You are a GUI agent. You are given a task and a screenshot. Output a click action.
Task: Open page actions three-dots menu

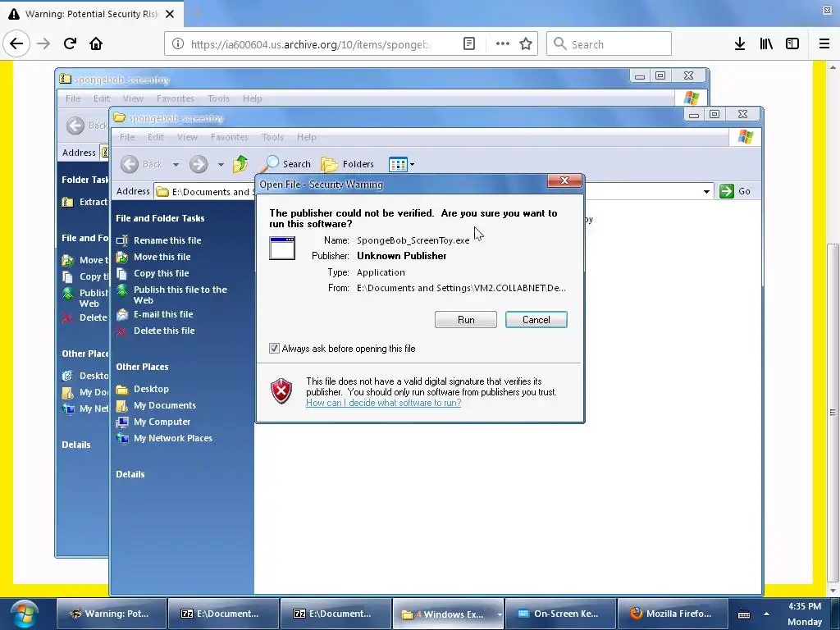pos(503,44)
